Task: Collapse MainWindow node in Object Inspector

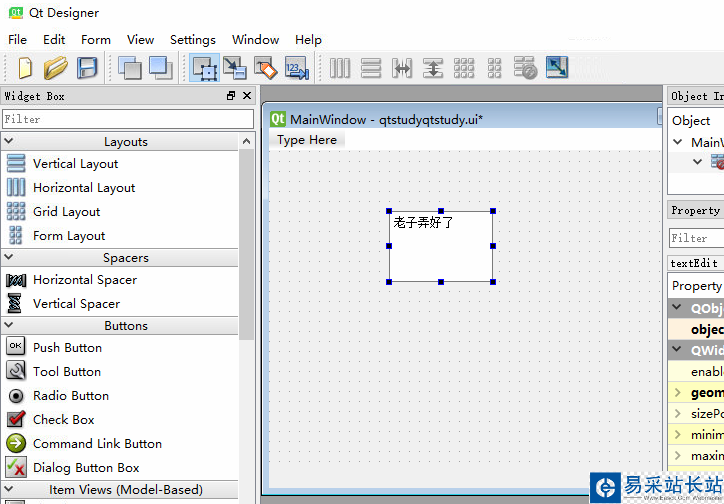Action: click(x=678, y=142)
